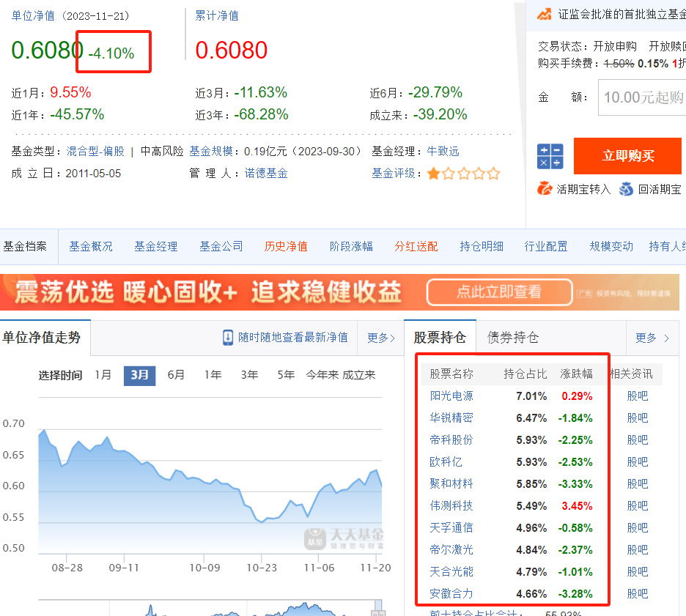Open fund manager 牛致远 link
The width and height of the screenshot is (686, 616).
[443, 152]
